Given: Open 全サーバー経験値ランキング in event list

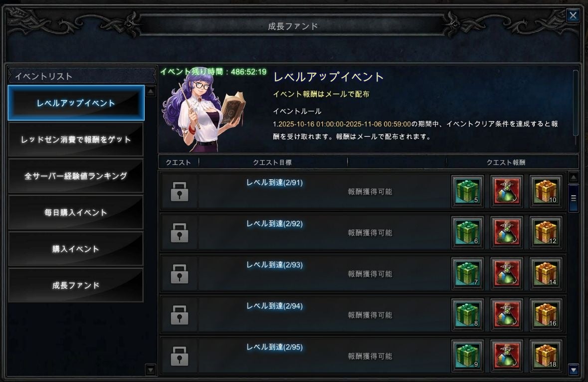Looking at the screenshot, I should [x=76, y=176].
